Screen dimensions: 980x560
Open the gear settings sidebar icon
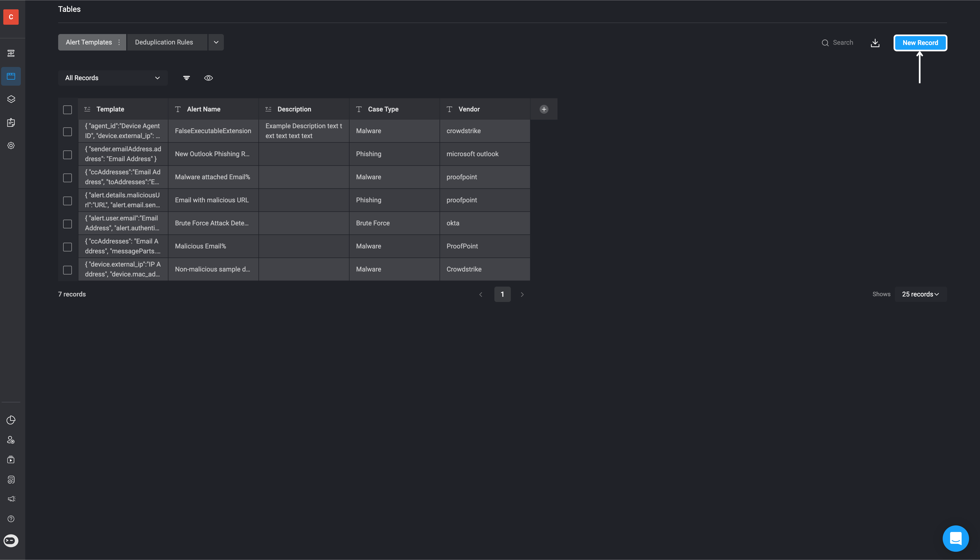pyautogui.click(x=11, y=145)
